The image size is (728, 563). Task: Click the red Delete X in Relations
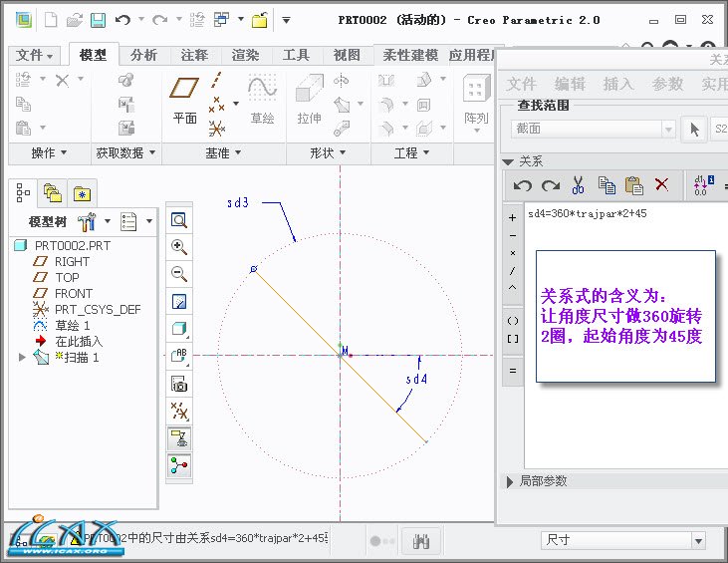point(661,184)
